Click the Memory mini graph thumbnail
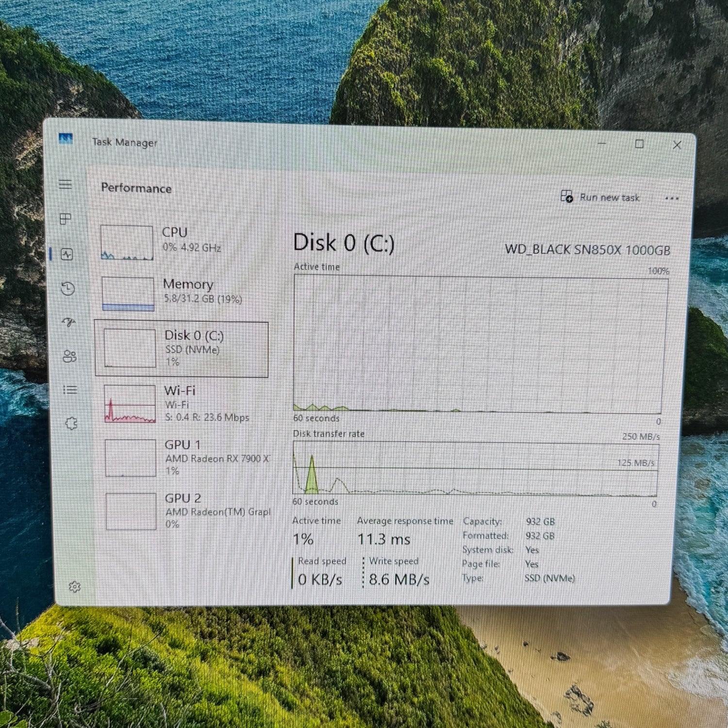The image size is (728, 728). (128, 294)
